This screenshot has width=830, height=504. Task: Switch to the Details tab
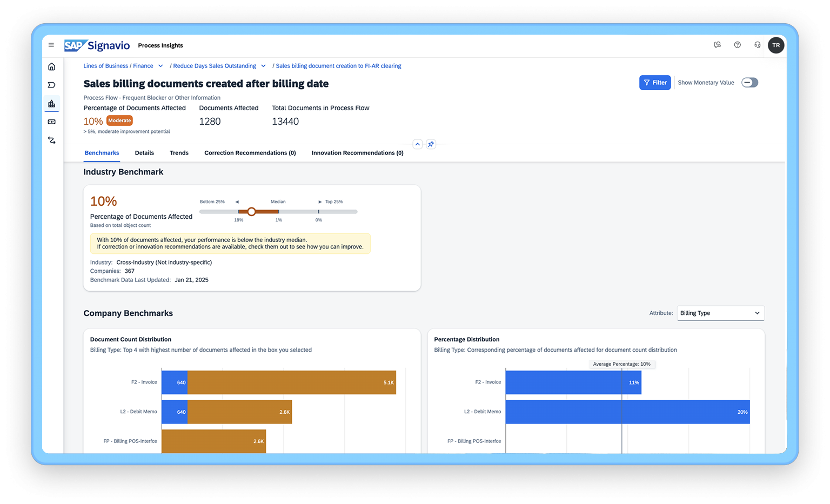144,153
